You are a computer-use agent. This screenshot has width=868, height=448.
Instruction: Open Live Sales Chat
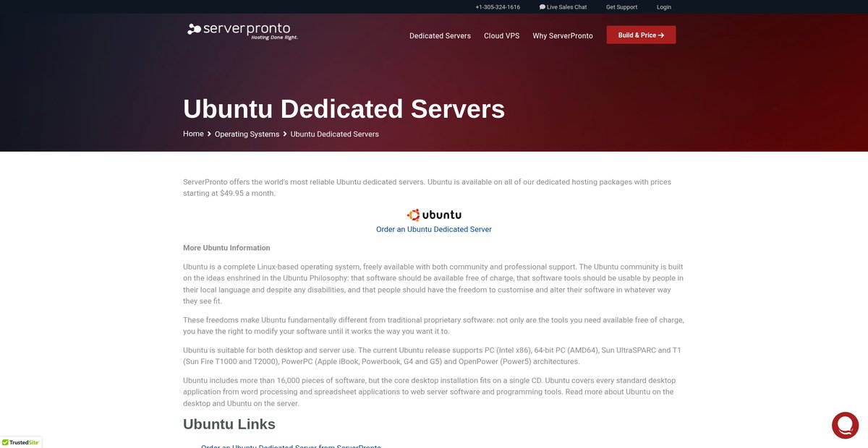(563, 7)
